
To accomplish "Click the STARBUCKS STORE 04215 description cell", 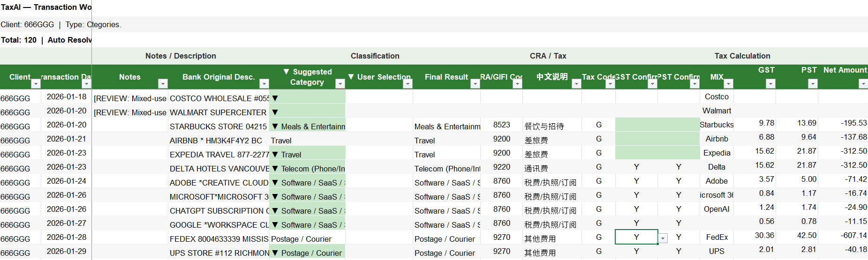I will pos(218,126).
